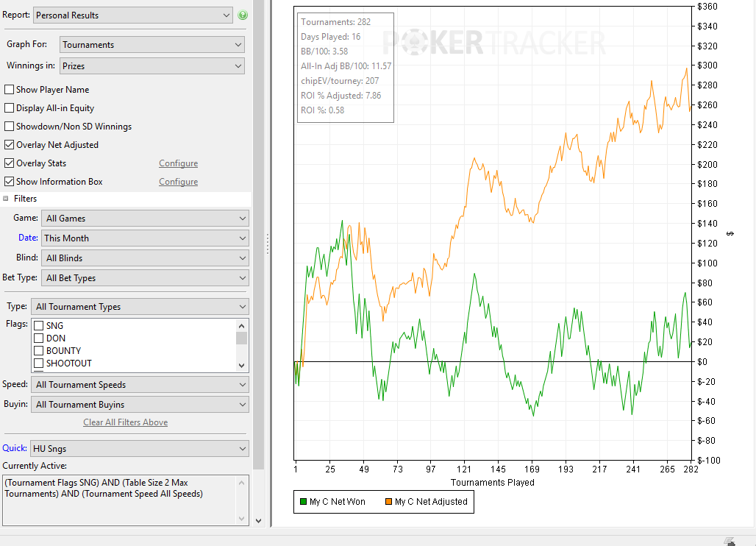This screenshot has width=756, height=546.
Task: Click the orange My C Net Adjusted swatch
Action: coord(388,502)
